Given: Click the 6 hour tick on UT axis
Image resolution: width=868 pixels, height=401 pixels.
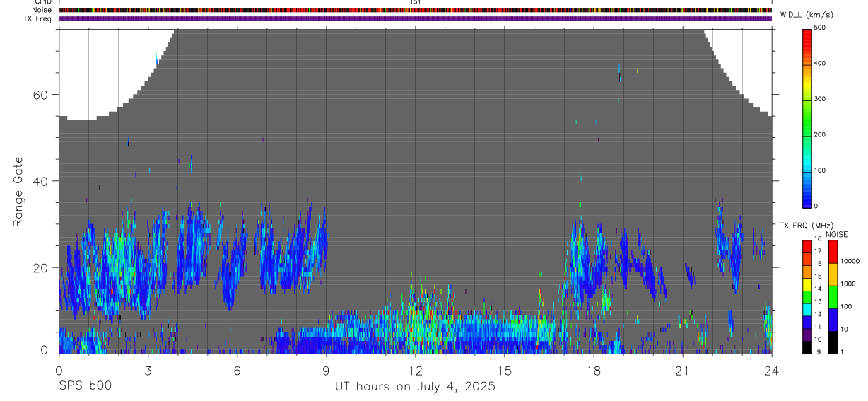Looking at the screenshot, I should 237,371.
